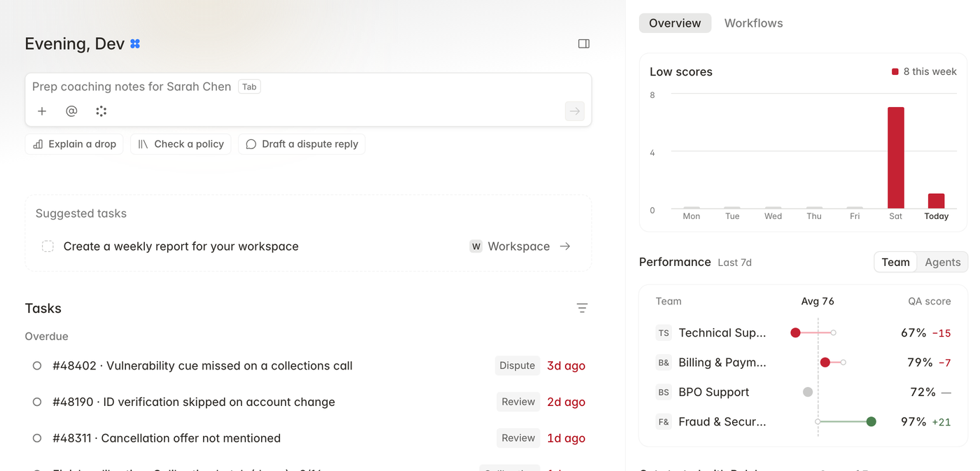980x471 pixels.
Task: Open task Cancellation offer not mentioned
Action: 167,438
